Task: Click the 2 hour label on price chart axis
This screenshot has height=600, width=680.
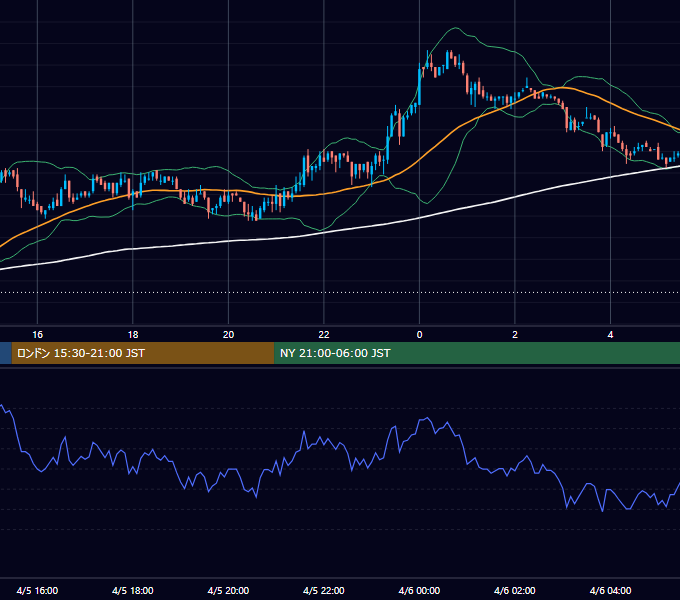Action: point(515,335)
